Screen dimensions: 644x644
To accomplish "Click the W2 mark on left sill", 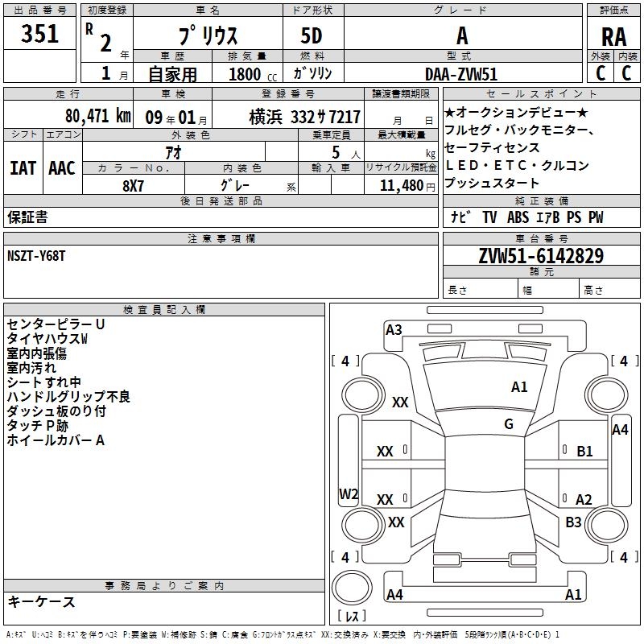I will point(349,493).
